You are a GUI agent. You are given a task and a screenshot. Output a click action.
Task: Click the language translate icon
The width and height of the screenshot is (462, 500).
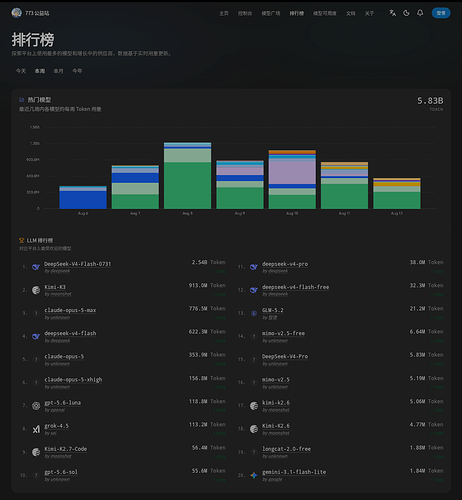392,13
